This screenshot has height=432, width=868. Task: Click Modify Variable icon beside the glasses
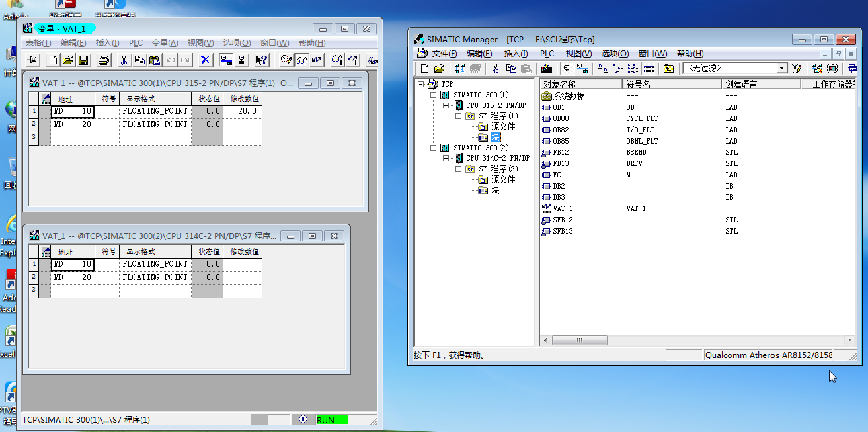click(x=317, y=60)
